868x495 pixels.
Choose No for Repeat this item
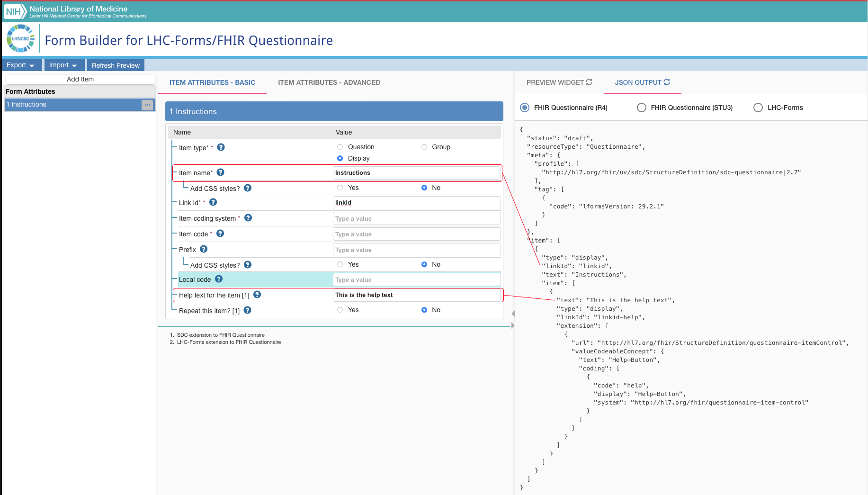click(x=424, y=310)
